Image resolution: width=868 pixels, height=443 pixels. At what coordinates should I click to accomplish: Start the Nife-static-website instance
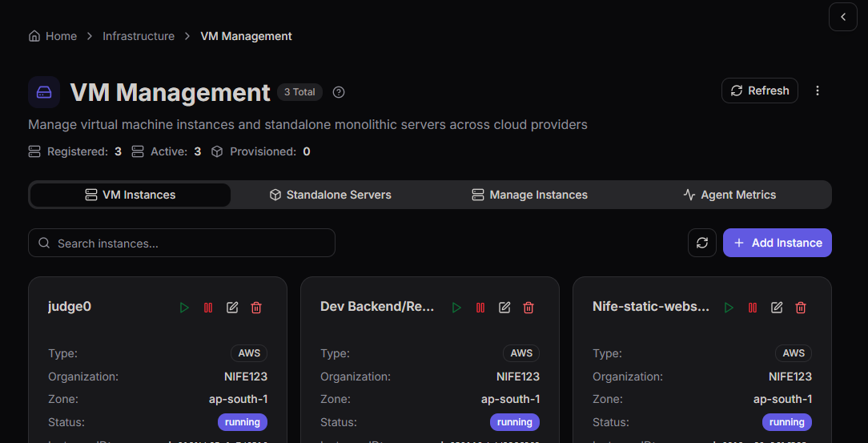pyautogui.click(x=729, y=308)
